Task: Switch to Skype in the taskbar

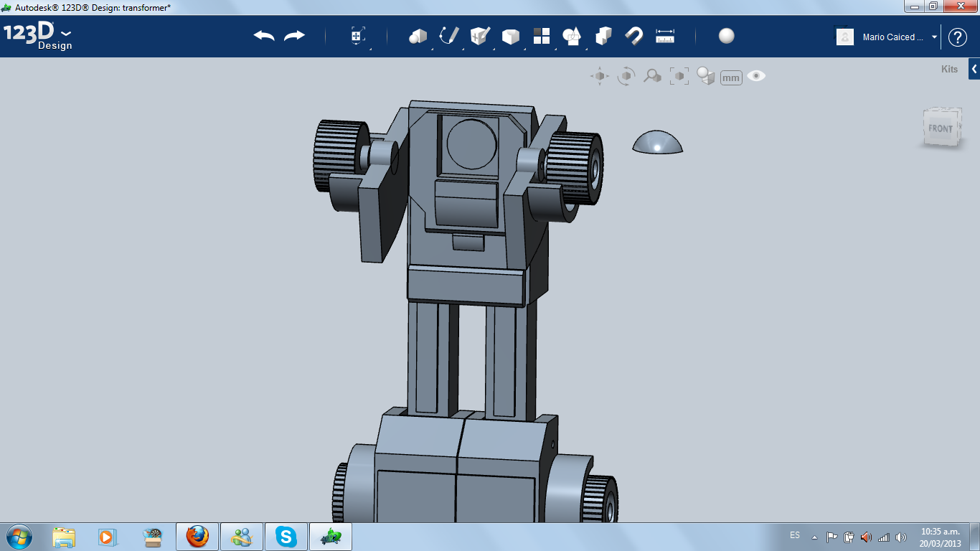Action: pos(286,537)
